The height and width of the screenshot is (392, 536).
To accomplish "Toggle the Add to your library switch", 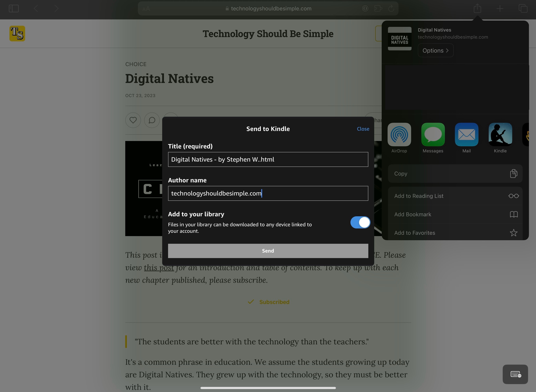I will (360, 222).
